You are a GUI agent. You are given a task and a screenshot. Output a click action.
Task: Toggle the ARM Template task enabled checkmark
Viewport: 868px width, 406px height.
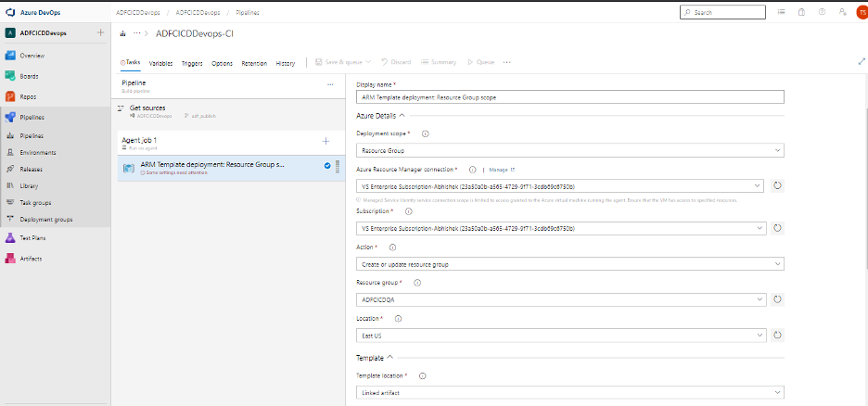tap(327, 165)
